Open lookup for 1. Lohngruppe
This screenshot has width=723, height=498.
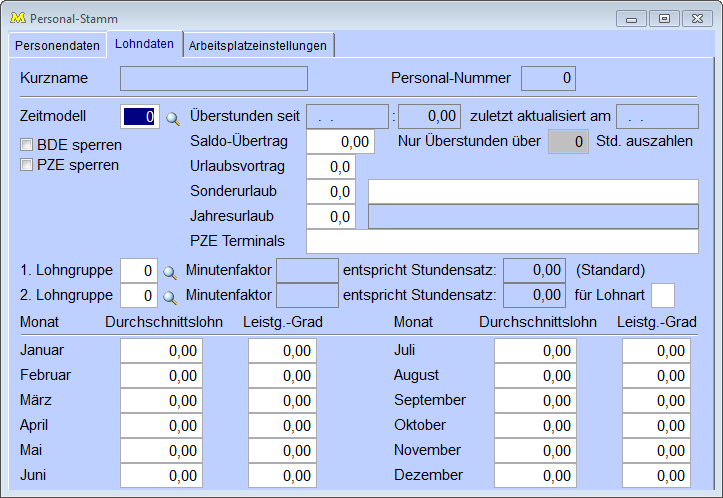170,271
